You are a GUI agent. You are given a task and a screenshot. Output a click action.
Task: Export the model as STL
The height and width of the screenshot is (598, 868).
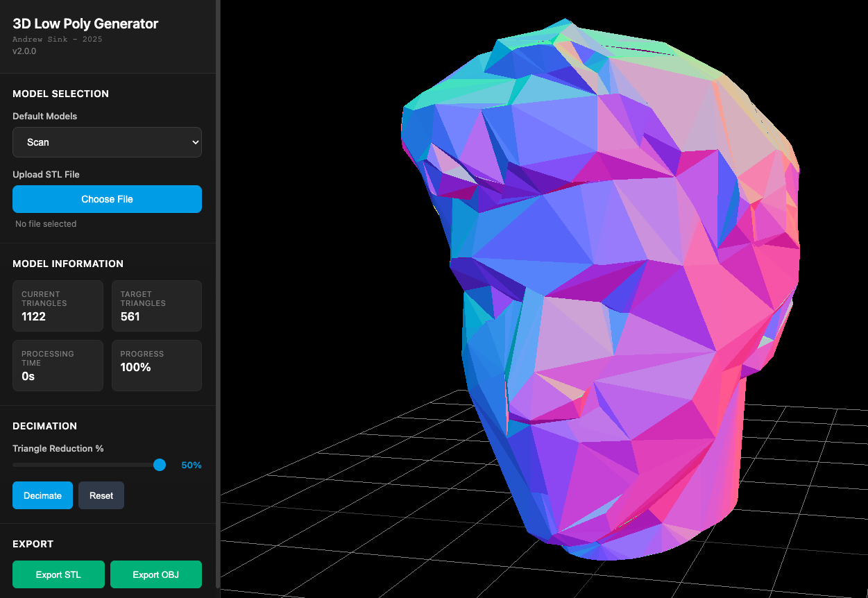click(x=58, y=574)
